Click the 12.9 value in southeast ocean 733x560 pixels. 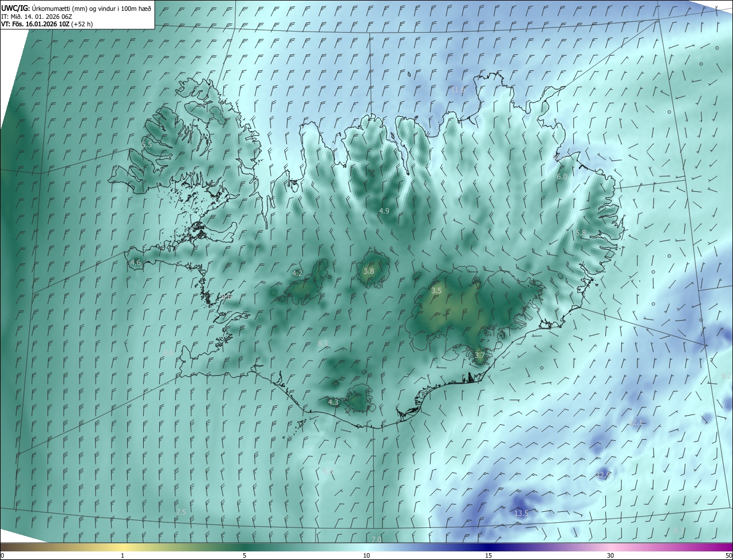(604, 475)
